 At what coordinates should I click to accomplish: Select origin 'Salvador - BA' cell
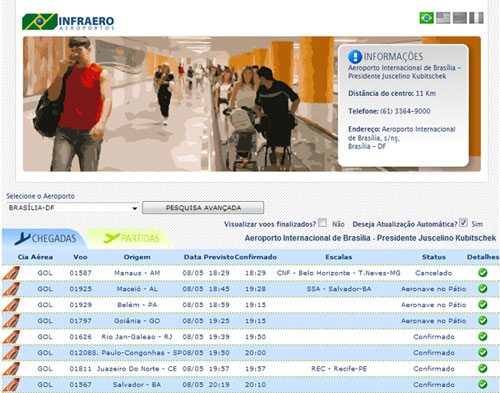[137, 385]
